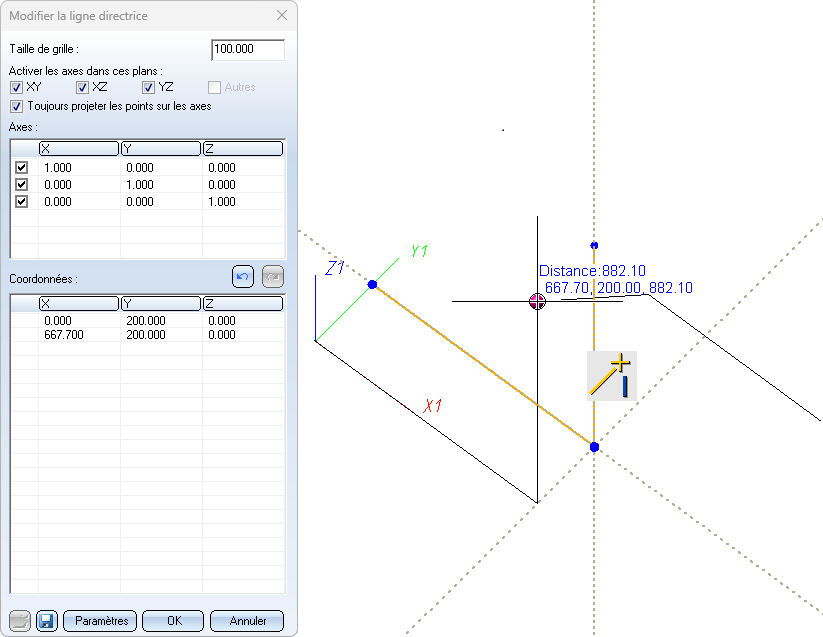Disable the YZ plane checkbox
This screenshot has height=637, width=823.
[x=149, y=88]
